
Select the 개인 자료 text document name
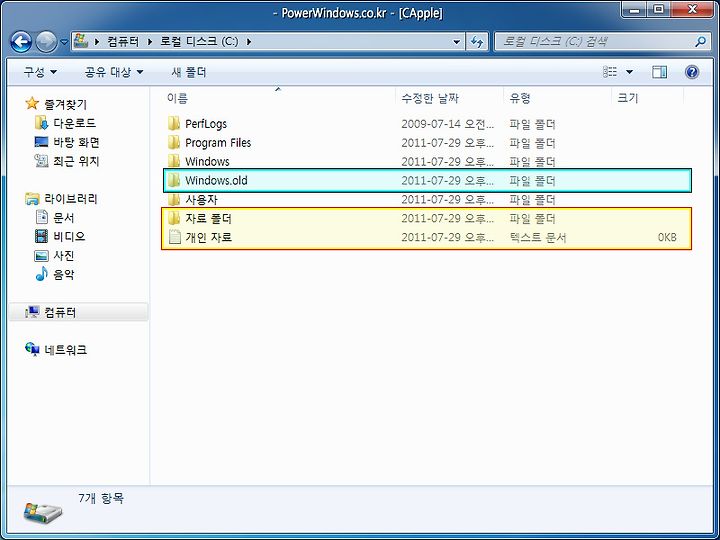(208, 237)
